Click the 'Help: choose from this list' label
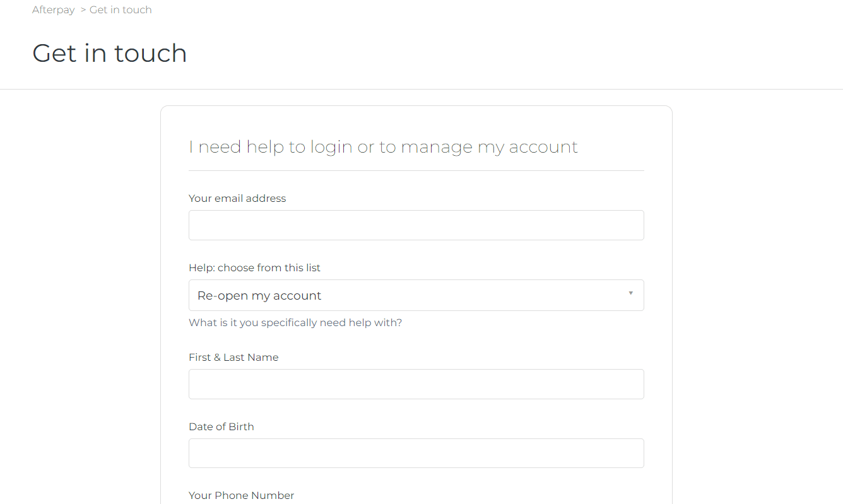The image size is (843, 504). point(254,267)
